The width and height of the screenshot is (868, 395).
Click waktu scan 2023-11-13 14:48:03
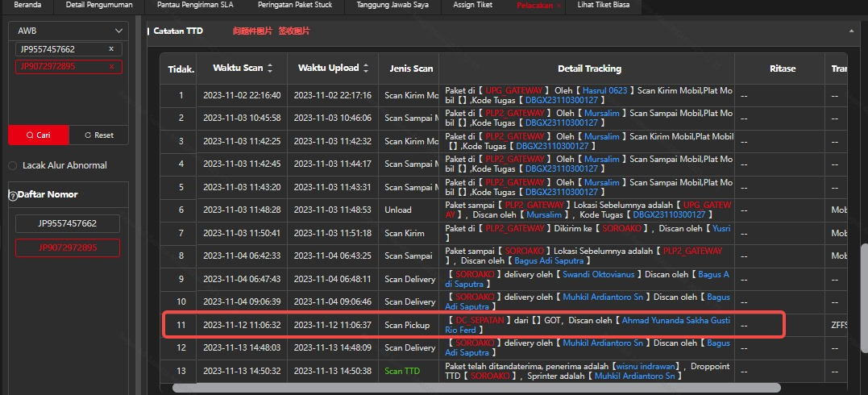tap(242, 348)
